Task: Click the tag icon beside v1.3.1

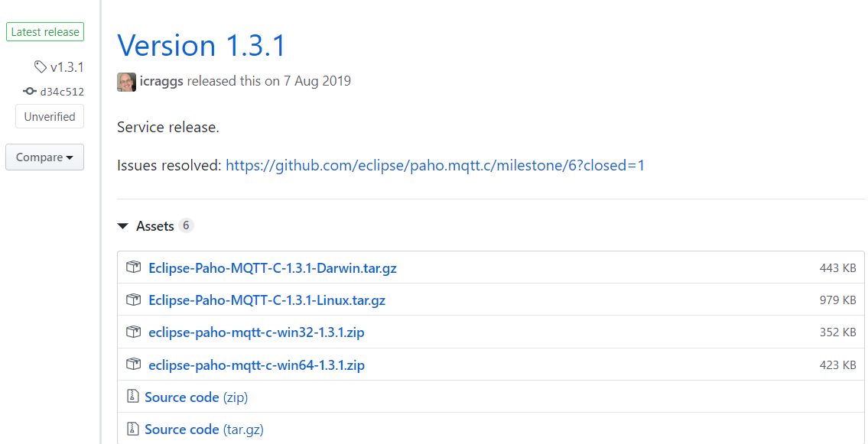Action: click(40, 67)
